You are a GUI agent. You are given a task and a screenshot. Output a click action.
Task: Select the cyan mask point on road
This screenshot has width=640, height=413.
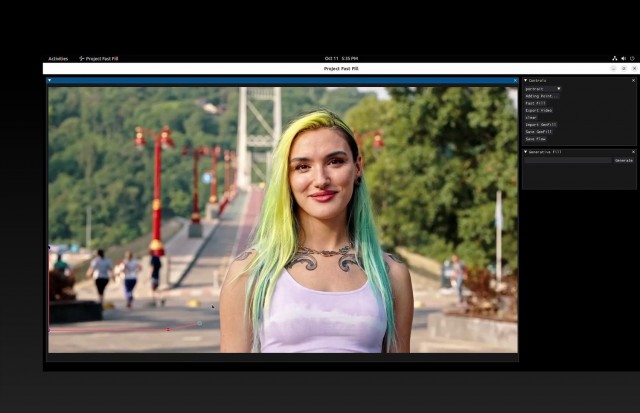(x=200, y=323)
